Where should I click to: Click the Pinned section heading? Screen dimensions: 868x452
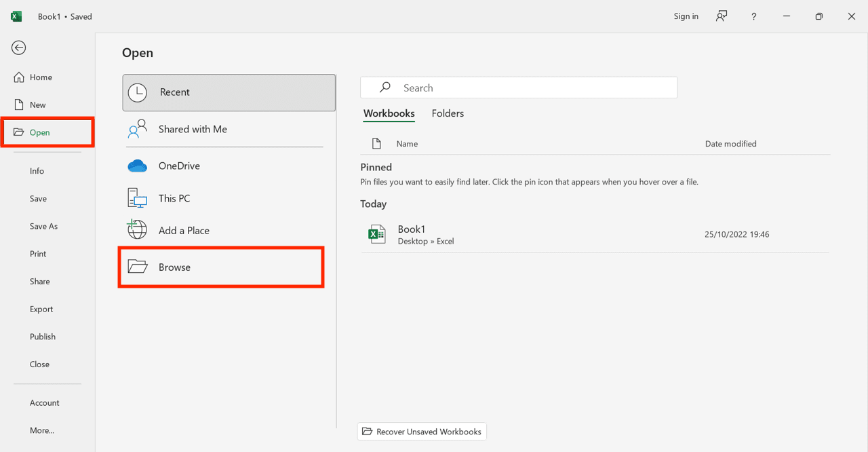pyautogui.click(x=376, y=167)
